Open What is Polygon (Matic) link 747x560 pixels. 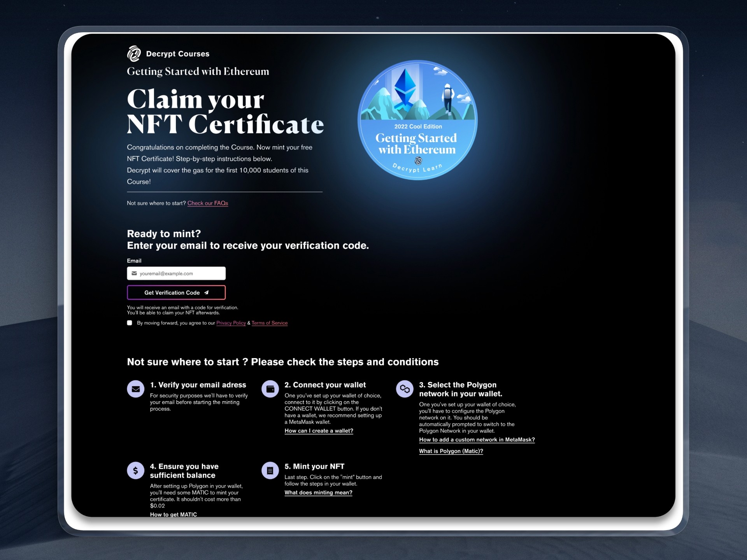pyautogui.click(x=451, y=451)
